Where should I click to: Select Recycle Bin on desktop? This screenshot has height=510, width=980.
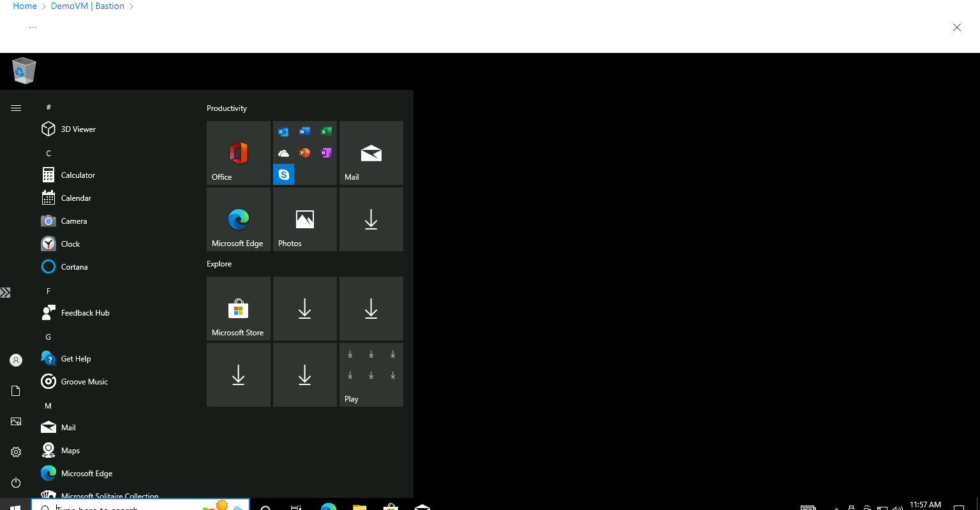[24, 71]
